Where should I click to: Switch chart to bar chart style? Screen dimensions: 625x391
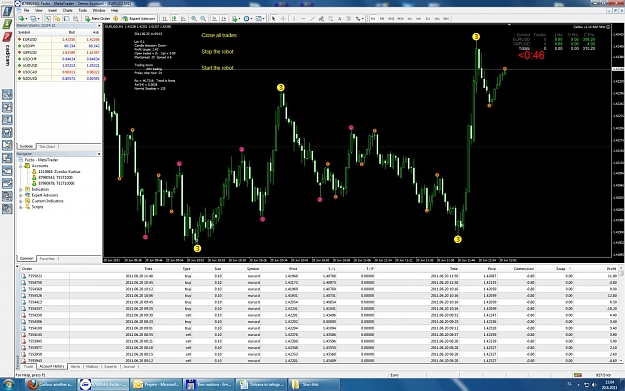(164, 18)
